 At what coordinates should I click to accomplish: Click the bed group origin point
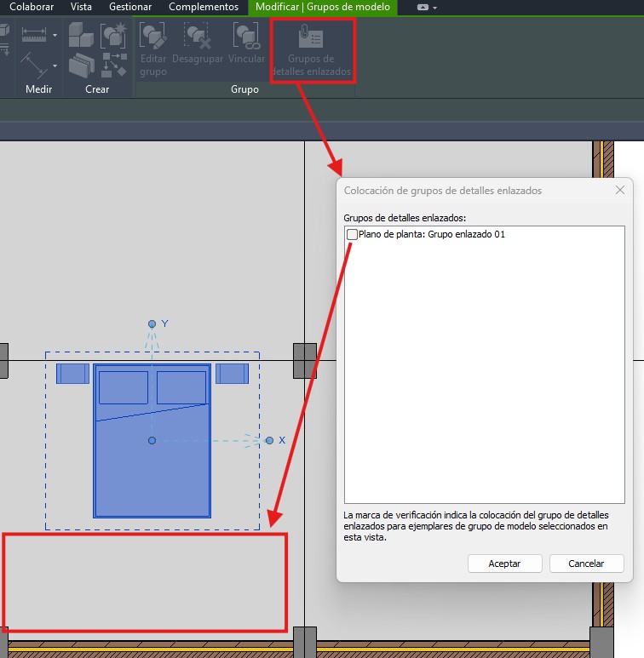coord(152,440)
